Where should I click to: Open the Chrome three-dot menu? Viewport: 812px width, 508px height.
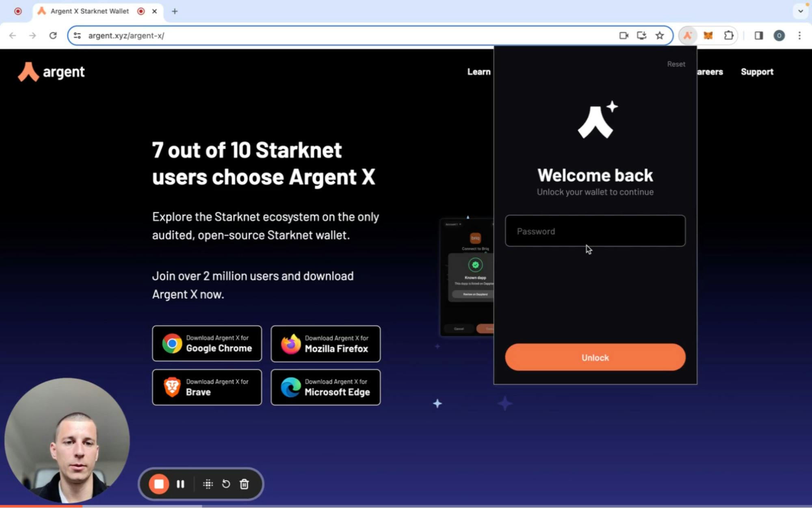coord(799,35)
